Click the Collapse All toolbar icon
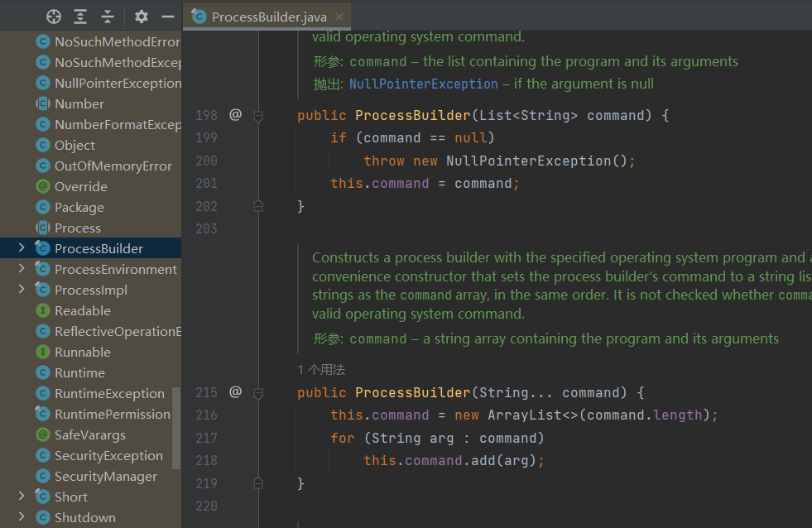 [107, 17]
